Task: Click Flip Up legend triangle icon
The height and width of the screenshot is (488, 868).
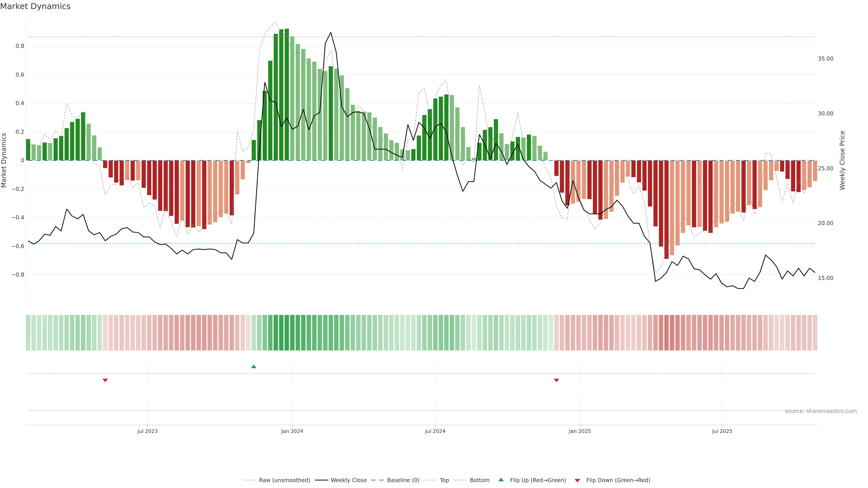Action: [501, 480]
